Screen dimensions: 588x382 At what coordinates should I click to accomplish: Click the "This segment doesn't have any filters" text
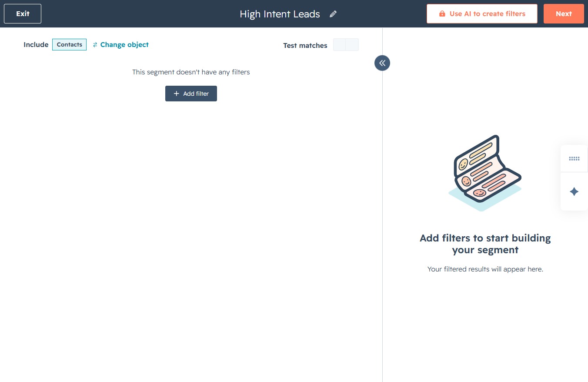(191, 72)
